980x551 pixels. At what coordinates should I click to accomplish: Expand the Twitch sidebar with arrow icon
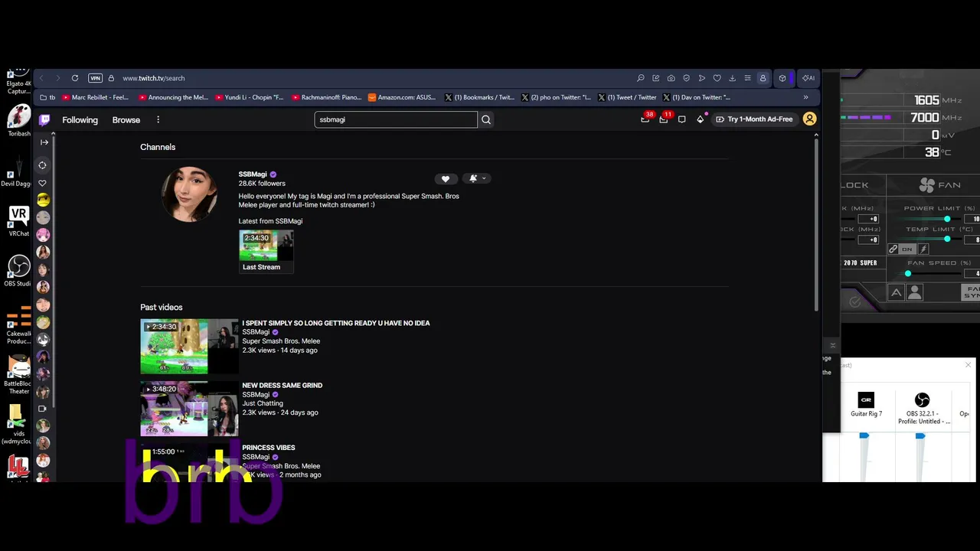point(44,142)
